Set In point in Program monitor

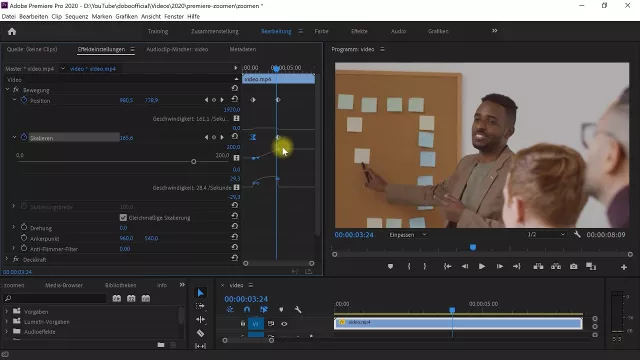pyautogui.click(x=409, y=267)
